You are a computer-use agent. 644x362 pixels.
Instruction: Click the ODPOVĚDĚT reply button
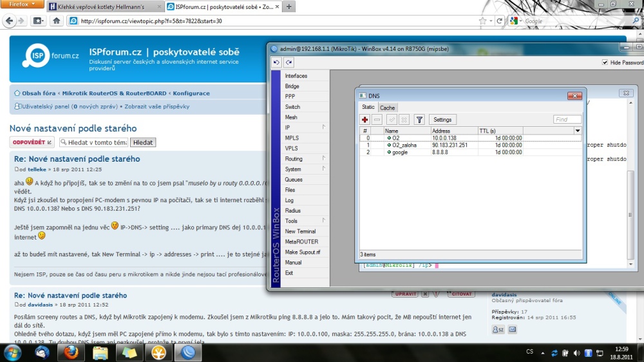(x=32, y=142)
